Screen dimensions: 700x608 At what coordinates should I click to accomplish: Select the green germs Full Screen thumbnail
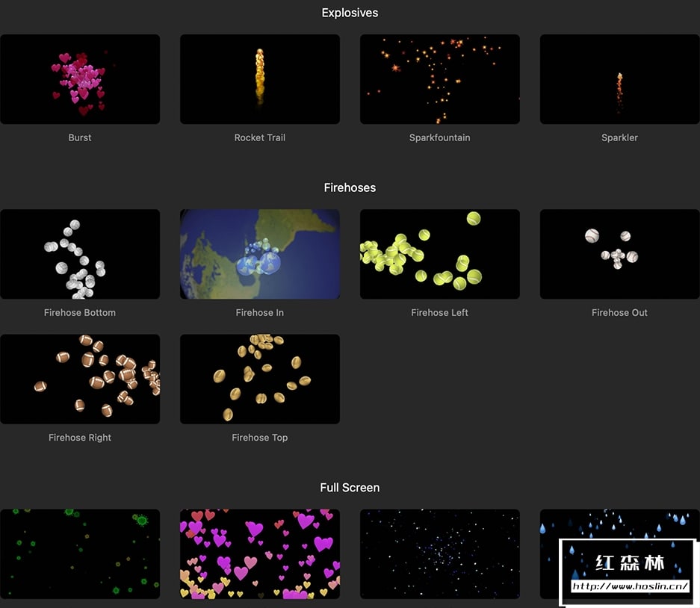(80, 554)
